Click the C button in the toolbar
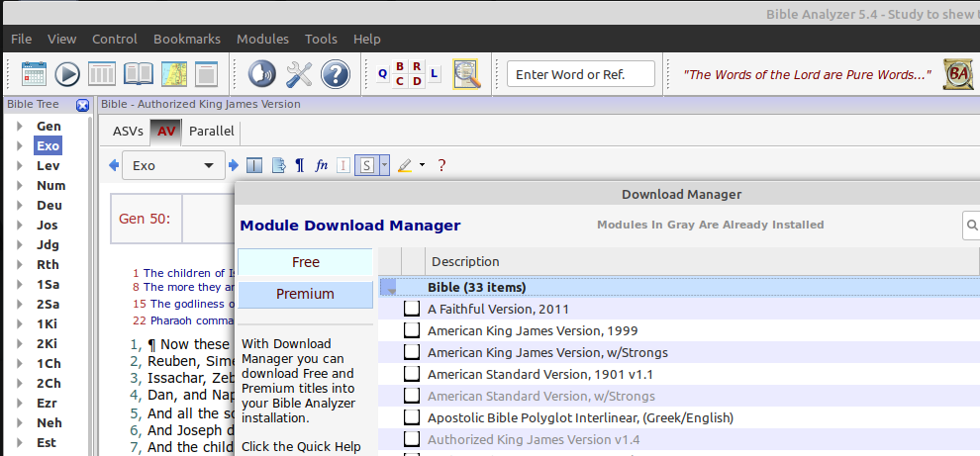 (400, 81)
